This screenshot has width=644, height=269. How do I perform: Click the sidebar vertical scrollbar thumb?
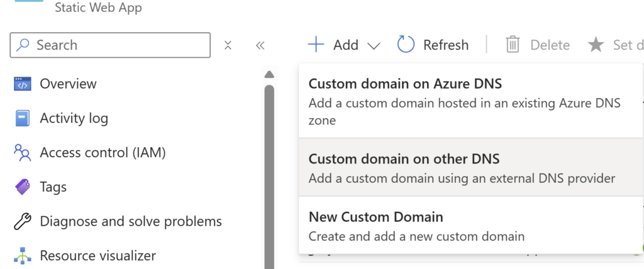point(269,177)
